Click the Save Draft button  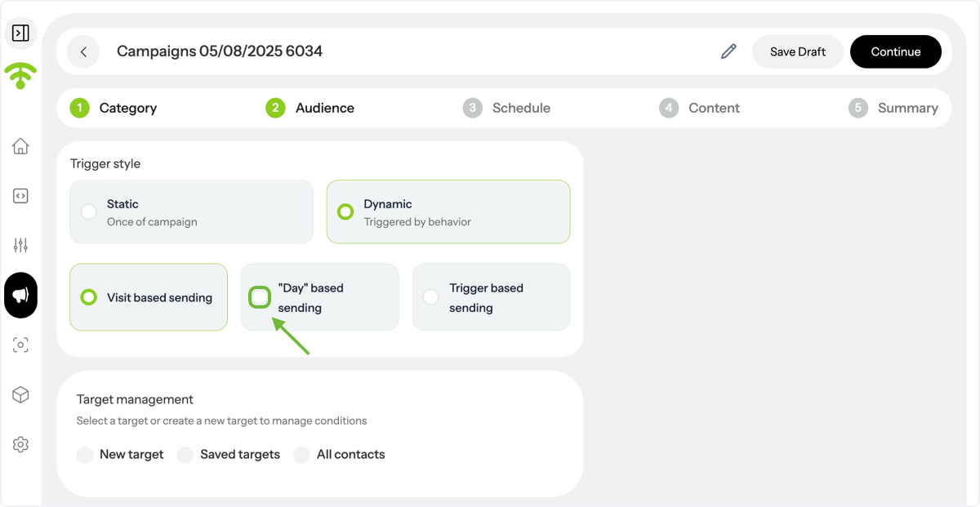pyautogui.click(x=798, y=51)
